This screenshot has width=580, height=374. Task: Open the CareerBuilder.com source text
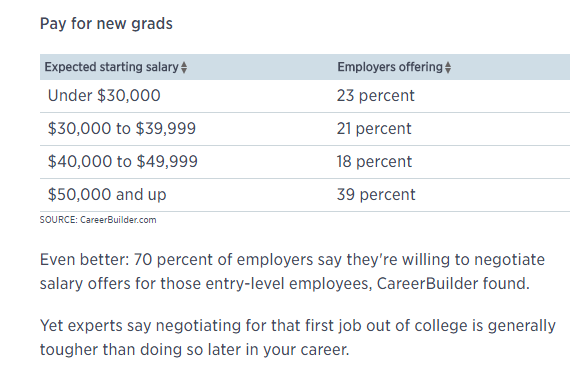118,220
